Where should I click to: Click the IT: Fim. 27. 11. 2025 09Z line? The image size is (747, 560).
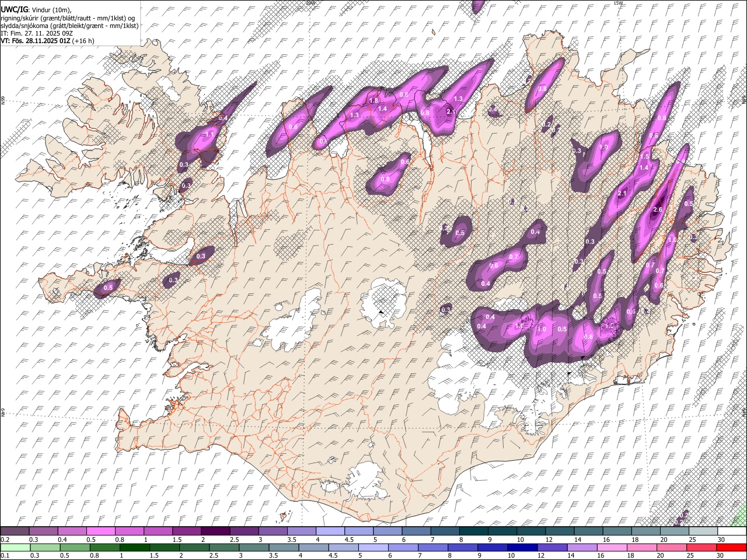[37, 33]
